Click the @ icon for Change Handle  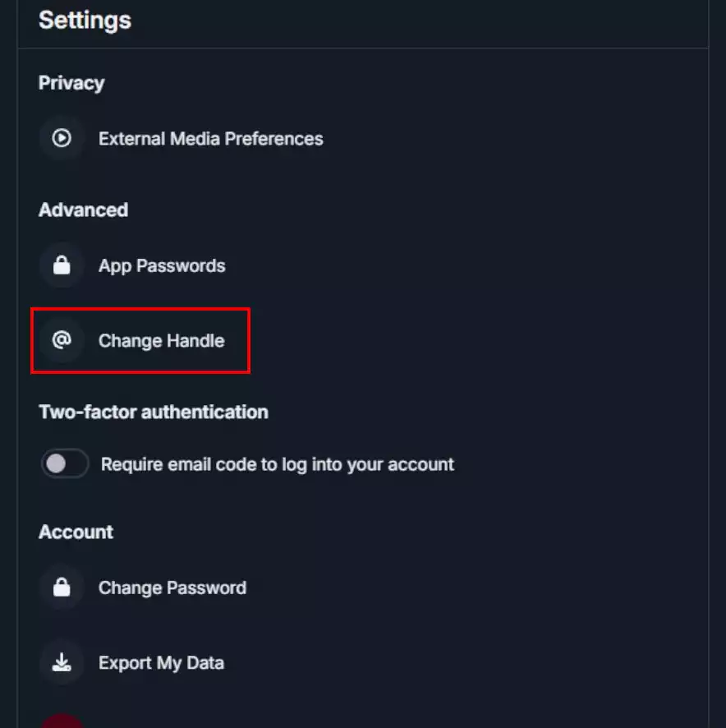tap(62, 340)
